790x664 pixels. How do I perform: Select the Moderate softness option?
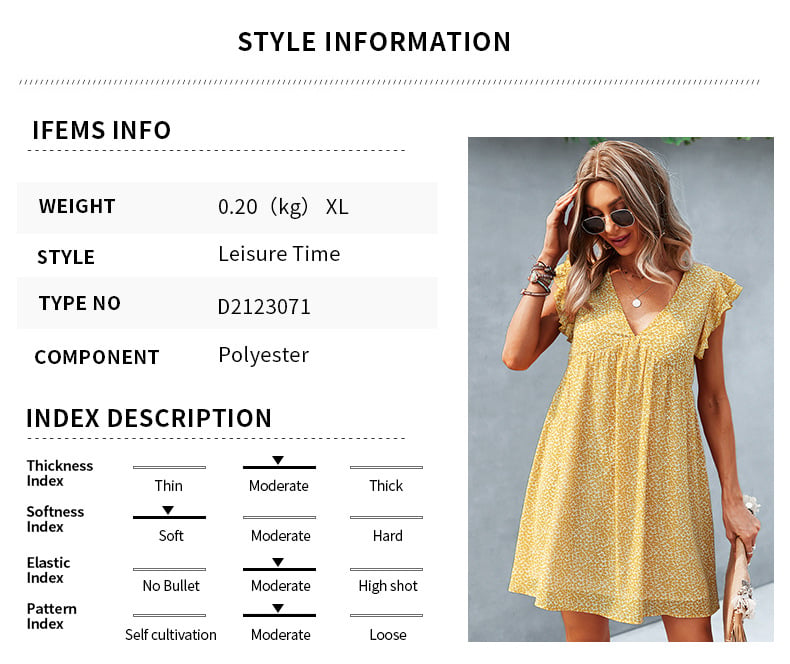point(281,536)
